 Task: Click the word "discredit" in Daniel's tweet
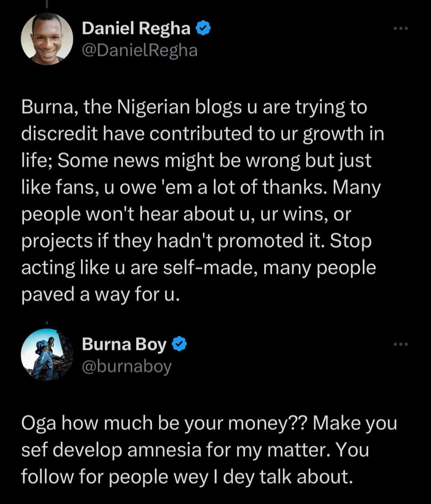click(59, 134)
